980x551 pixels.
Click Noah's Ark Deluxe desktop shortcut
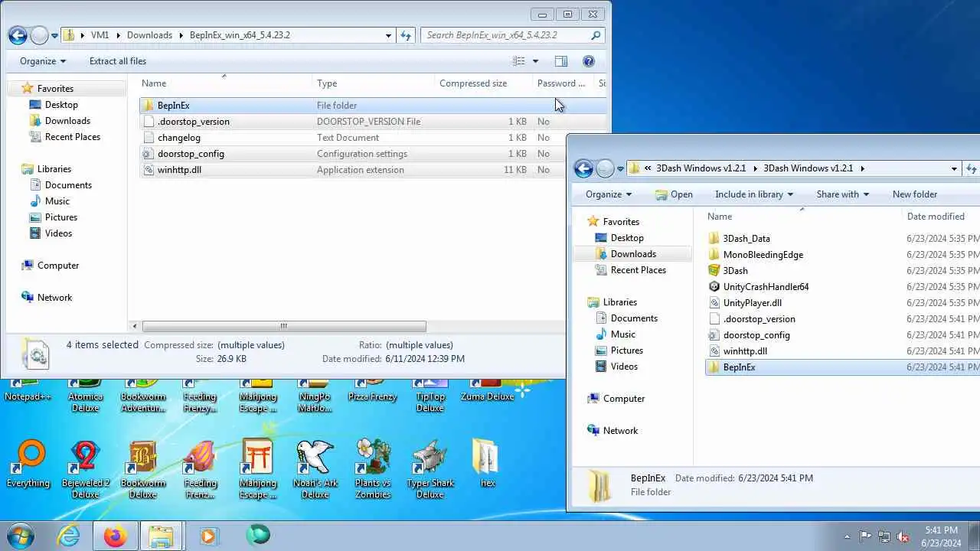[315, 468]
